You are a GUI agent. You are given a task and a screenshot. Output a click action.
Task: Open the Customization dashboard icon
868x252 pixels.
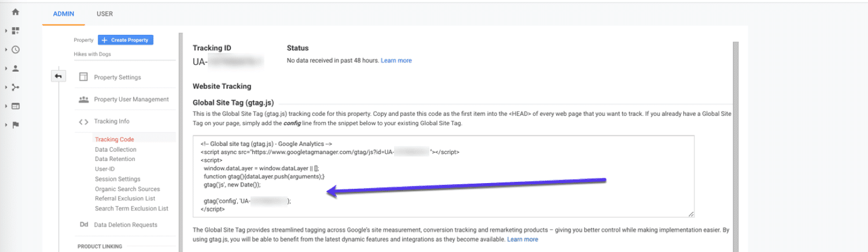click(x=16, y=31)
